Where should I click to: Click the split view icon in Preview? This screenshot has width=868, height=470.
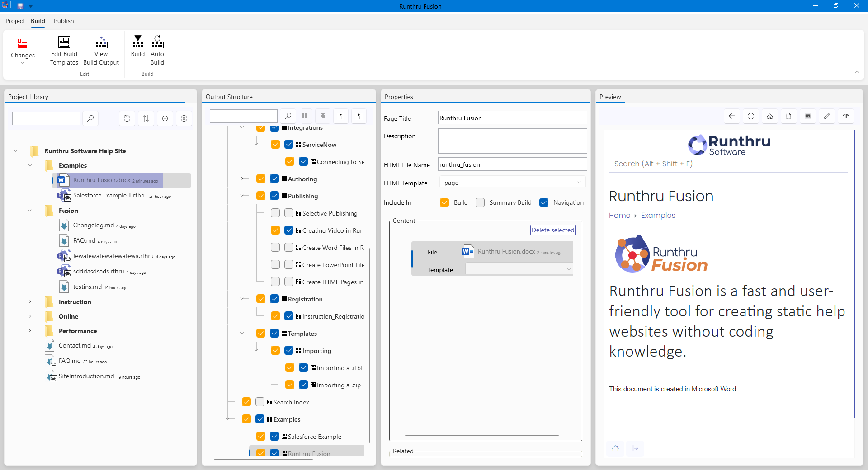pyautogui.click(x=846, y=116)
